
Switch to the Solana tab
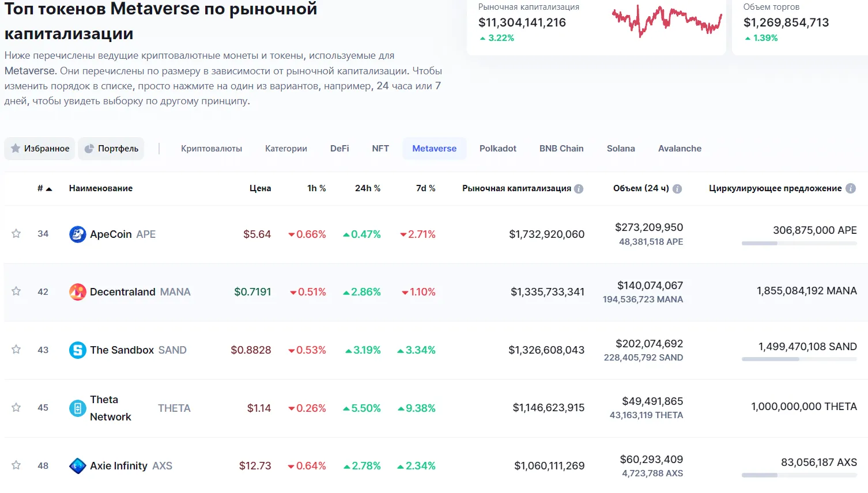[621, 149]
